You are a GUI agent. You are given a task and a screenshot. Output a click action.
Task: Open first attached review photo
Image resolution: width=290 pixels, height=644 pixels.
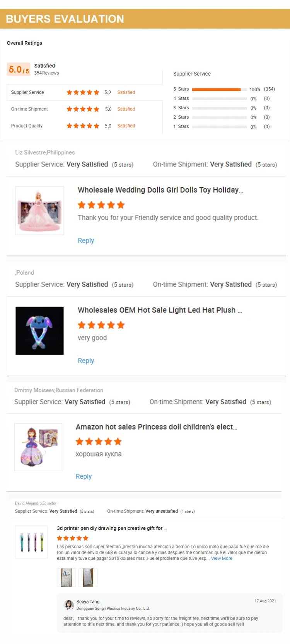(66, 577)
